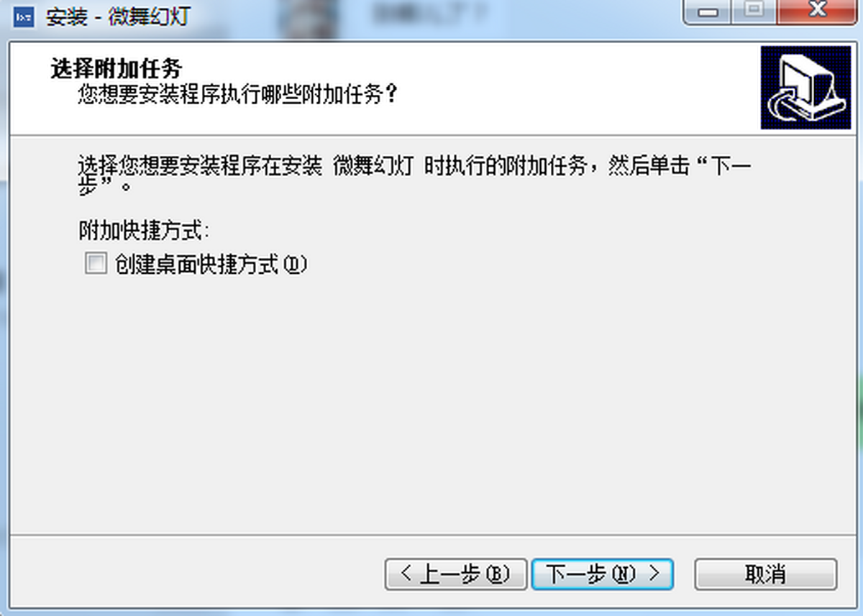Click the empty gray area below checkbox
Image resolution: width=863 pixels, height=616 pixels.
point(431,403)
